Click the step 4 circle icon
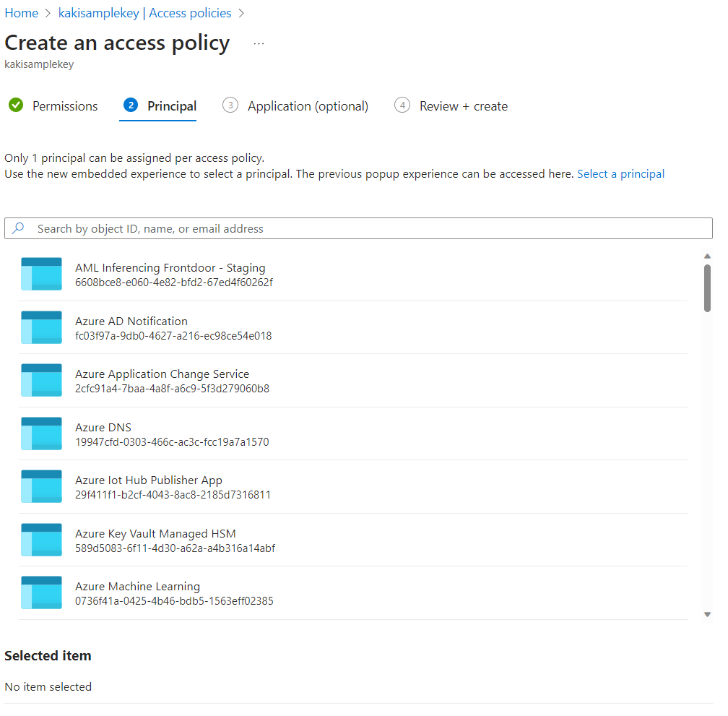The height and width of the screenshot is (716, 728). [x=402, y=105]
